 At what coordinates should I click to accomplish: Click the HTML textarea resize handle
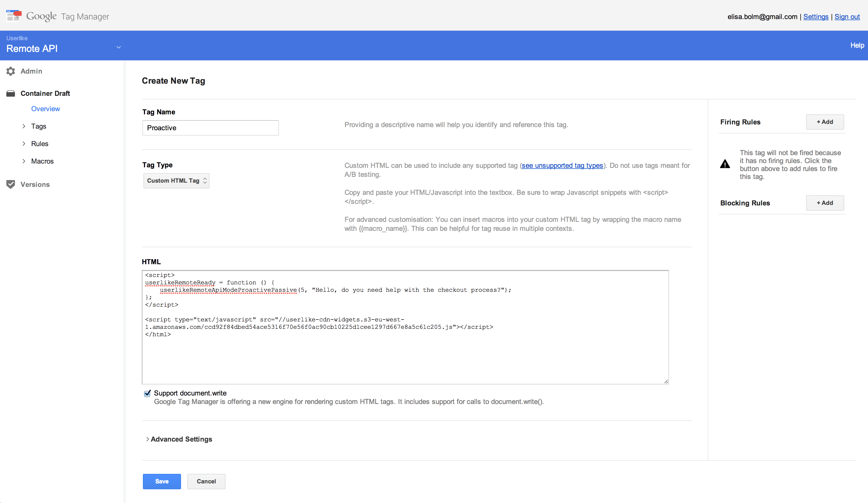(x=666, y=381)
